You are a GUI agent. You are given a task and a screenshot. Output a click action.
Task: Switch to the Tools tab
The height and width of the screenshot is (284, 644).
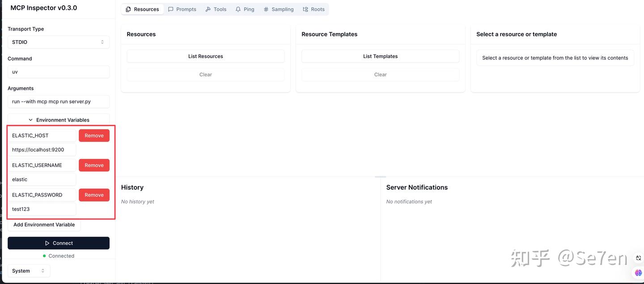[216, 9]
